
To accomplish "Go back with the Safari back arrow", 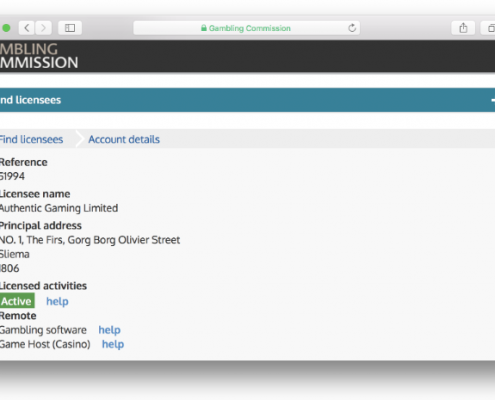I will point(27,28).
